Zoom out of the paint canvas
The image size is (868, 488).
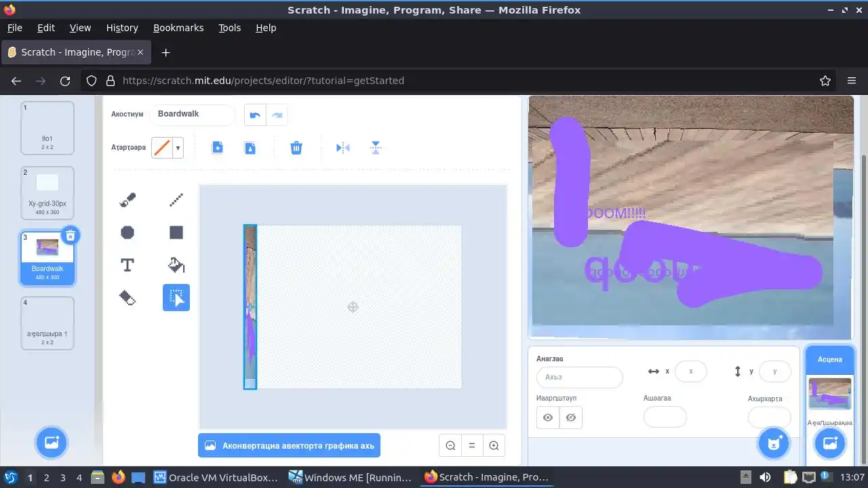pos(450,446)
